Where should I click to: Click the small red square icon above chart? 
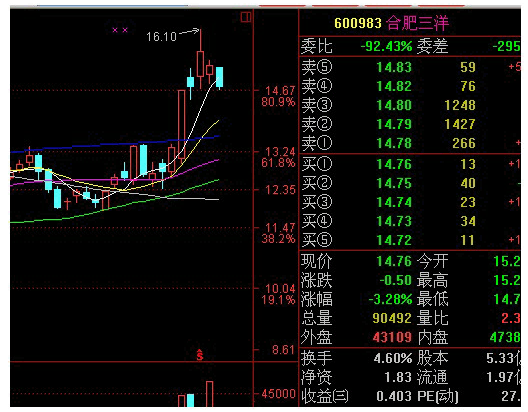pyautogui.click(x=246, y=17)
